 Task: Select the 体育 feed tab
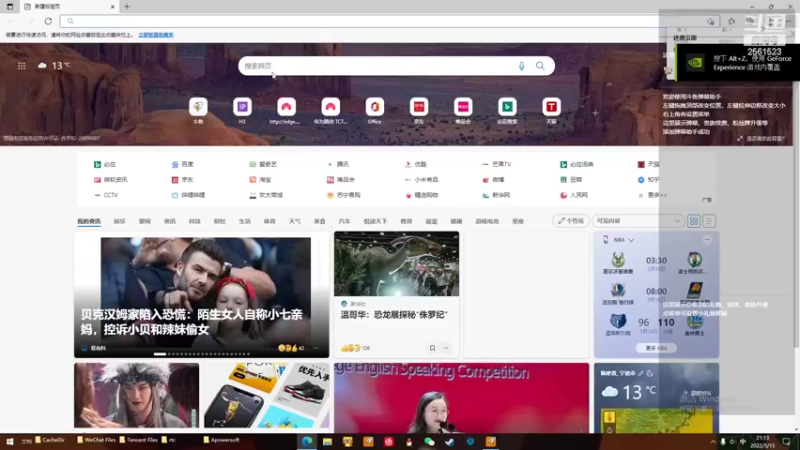pyautogui.click(x=269, y=221)
